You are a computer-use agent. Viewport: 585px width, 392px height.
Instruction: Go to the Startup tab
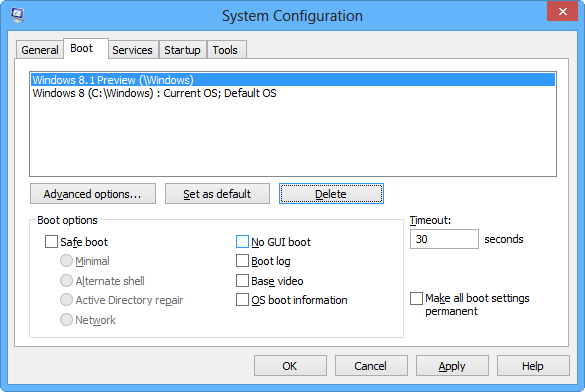182,50
